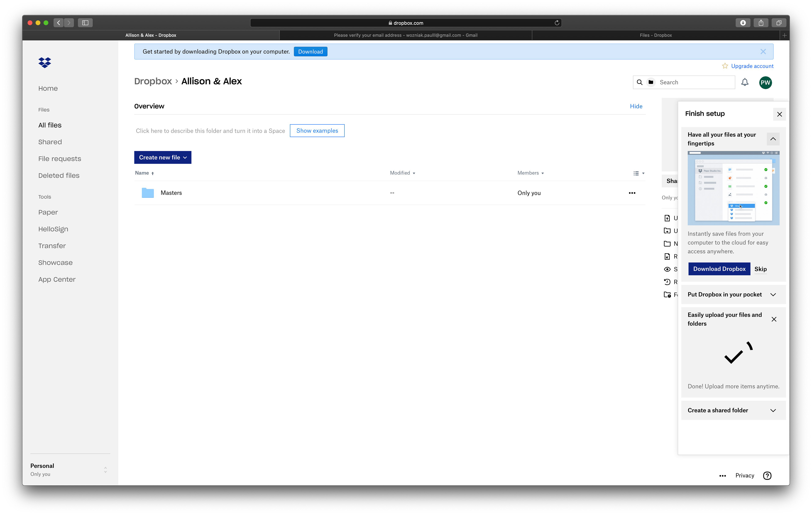Open the Masters folder name
The width and height of the screenshot is (812, 515).
click(171, 193)
